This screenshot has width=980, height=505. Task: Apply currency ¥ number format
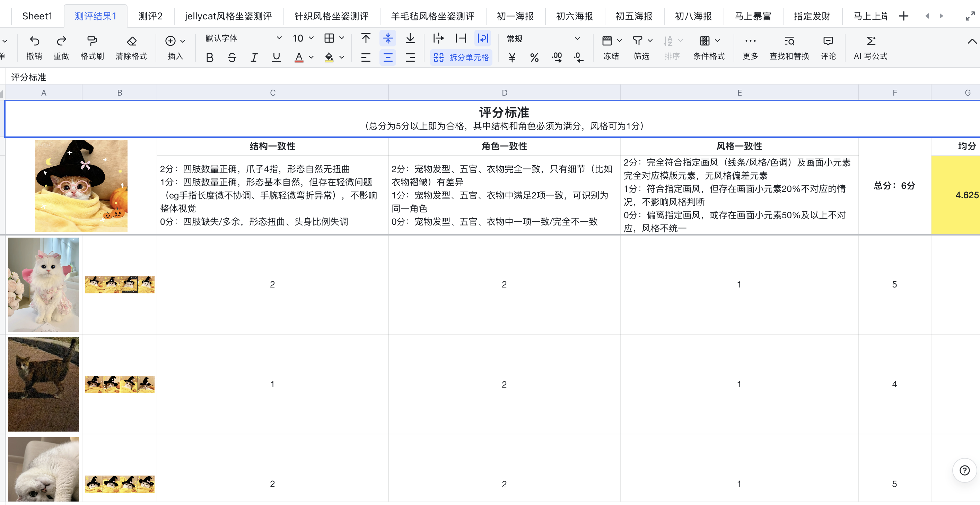tap(512, 58)
